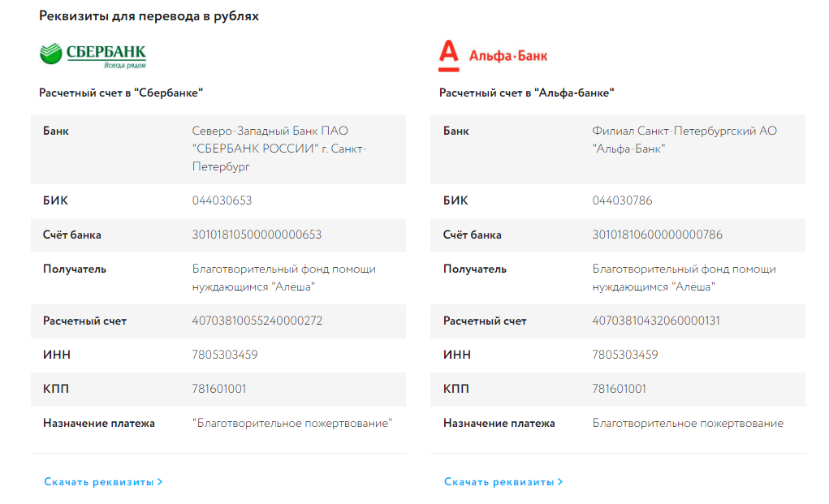The height and width of the screenshot is (504, 829).
Task: Click the chevron next to Alfa-Bank download link
Action: pyautogui.click(x=560, y=482)
